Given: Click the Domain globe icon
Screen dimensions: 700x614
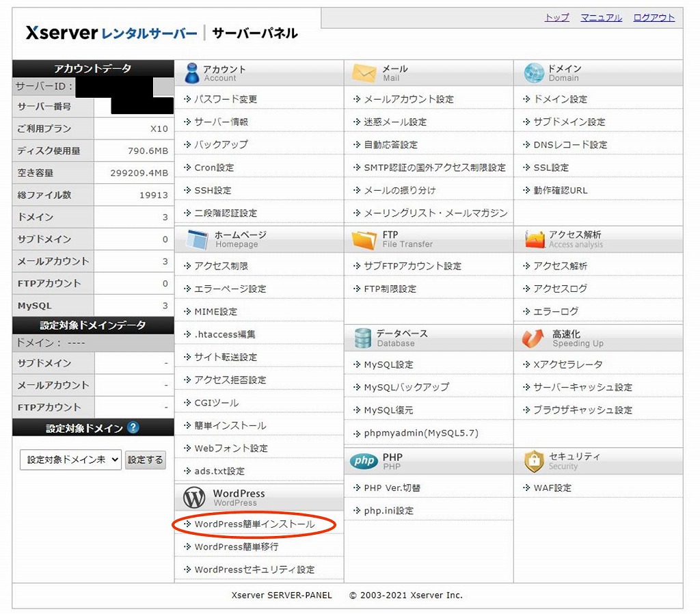Looking at the screenshot, I should click(x=533, y=73).
